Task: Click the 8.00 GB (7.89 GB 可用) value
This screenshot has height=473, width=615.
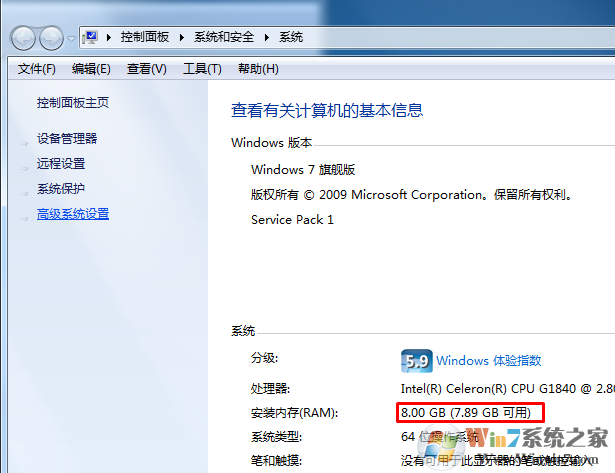Action: (466, 413)
